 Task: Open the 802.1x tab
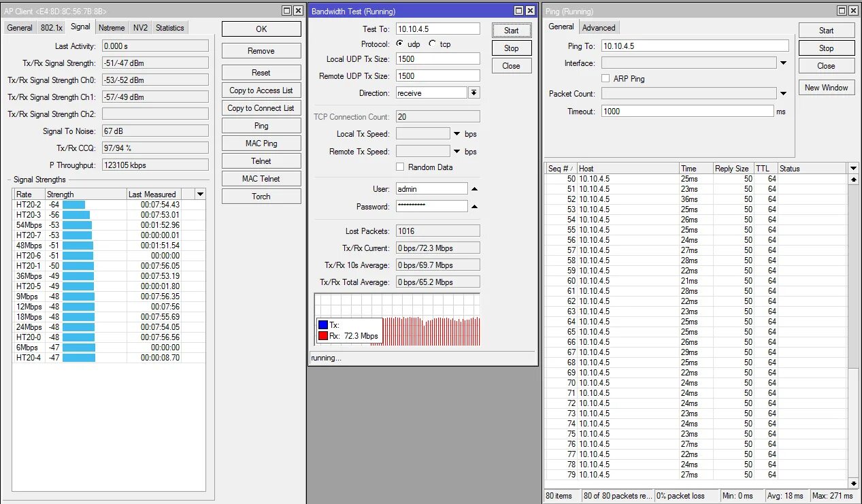[x=52, y=28]
